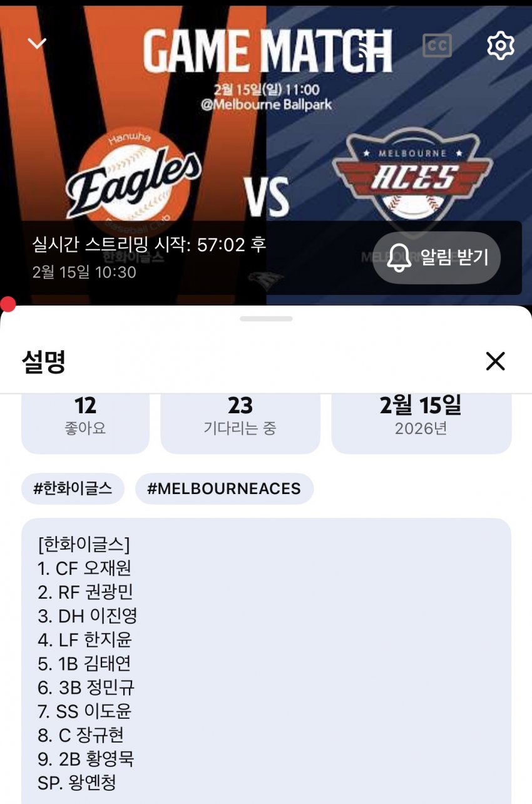Close the 설명 description panel
This screenshot has width=532, height=804.
coord(495,361)
